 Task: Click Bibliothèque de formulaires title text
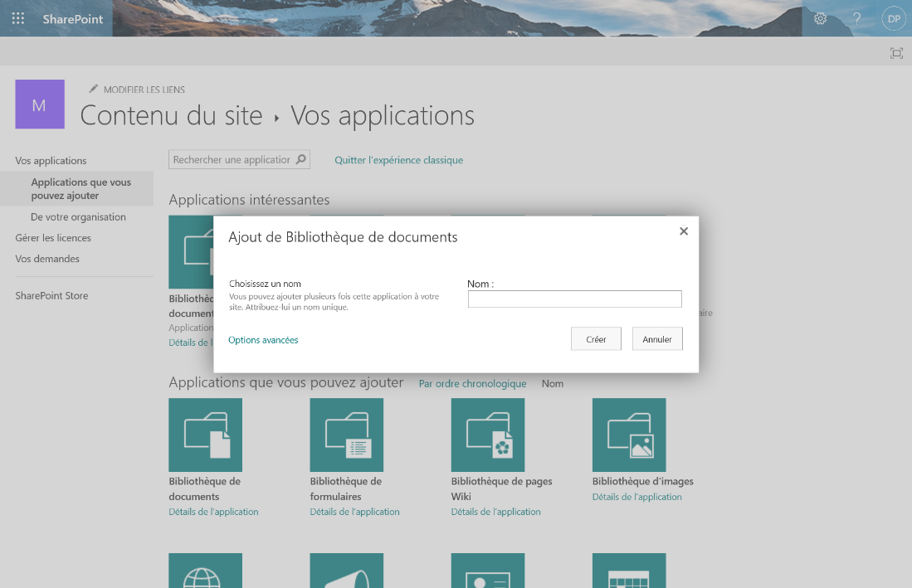tap(346, 488)
